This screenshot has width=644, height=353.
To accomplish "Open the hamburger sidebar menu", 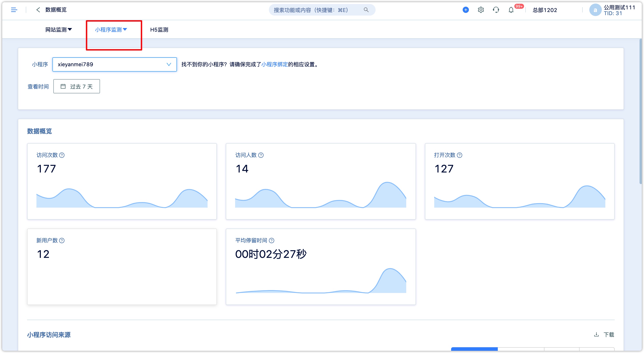I will tap(14, 10).
